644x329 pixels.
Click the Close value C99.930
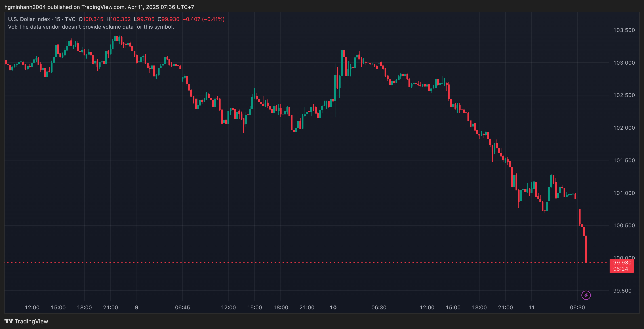[168, 19]
